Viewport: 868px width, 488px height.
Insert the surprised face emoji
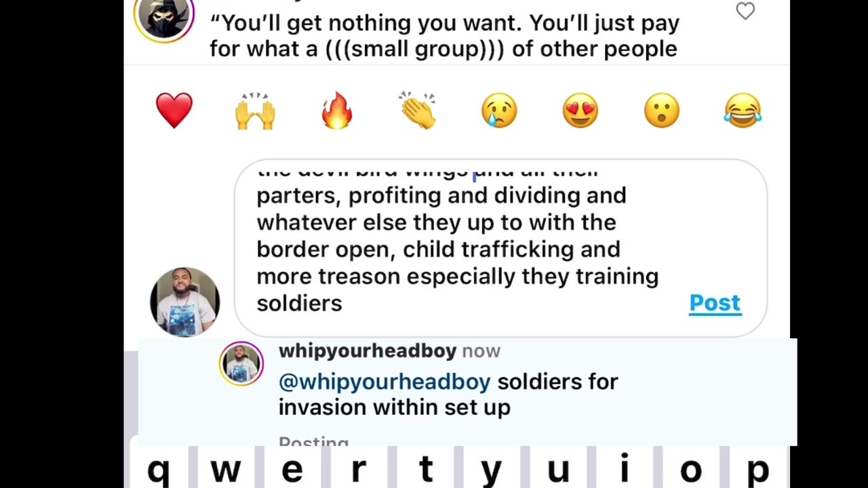pos(662,111)
